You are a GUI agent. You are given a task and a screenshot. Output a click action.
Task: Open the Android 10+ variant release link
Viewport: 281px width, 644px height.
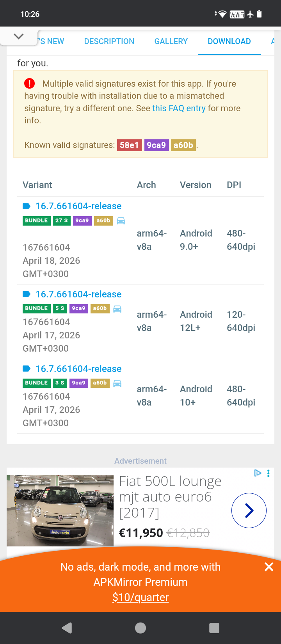click(x=78, y=369)
